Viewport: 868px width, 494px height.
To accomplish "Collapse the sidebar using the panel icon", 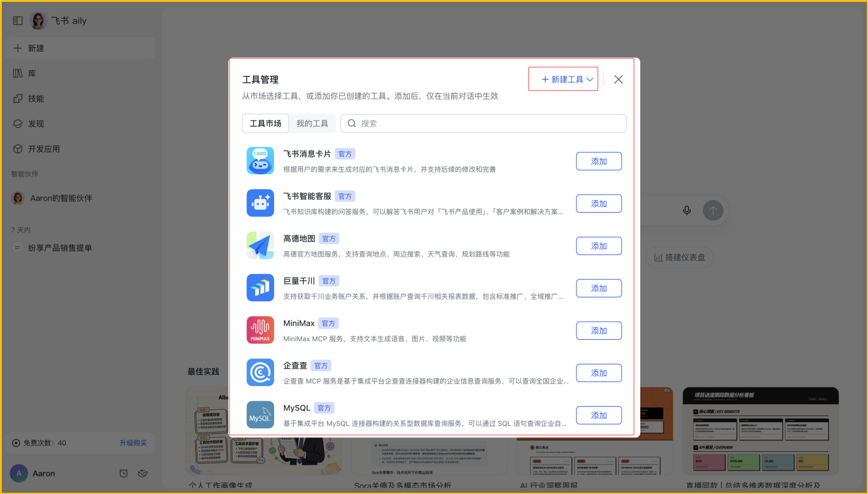I will pos(17,20).
